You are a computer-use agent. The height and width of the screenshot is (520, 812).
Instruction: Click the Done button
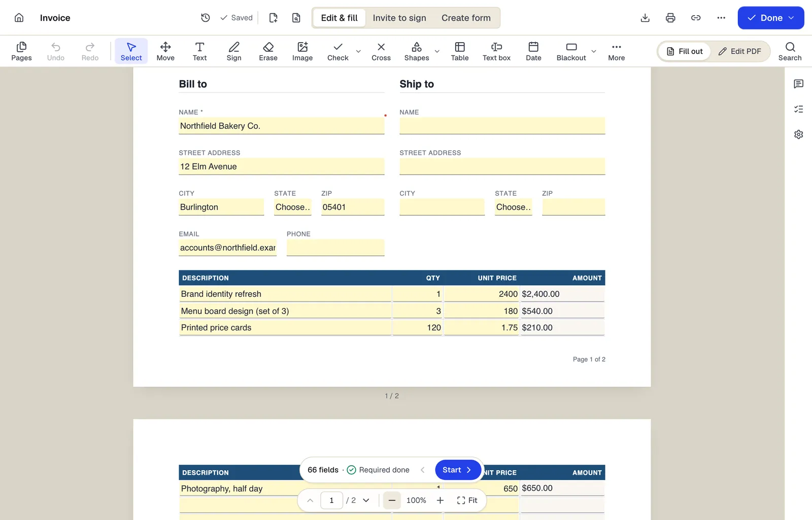770,18
